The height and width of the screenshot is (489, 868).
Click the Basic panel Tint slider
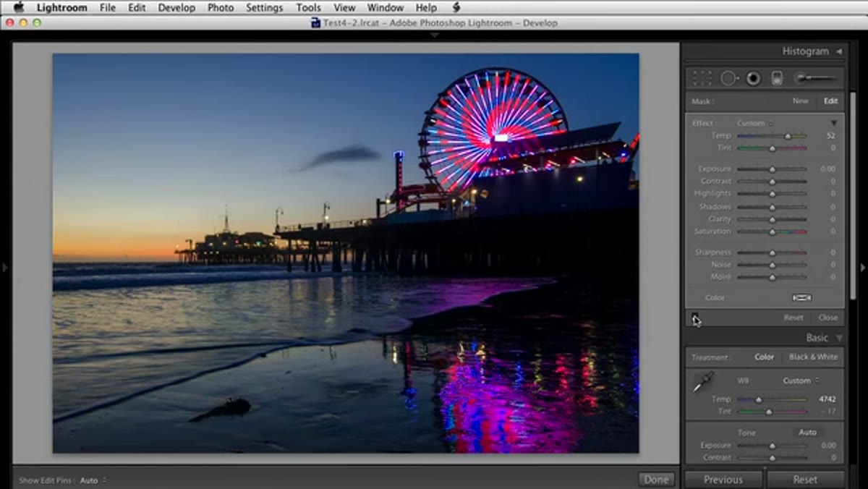coord(772,412)
